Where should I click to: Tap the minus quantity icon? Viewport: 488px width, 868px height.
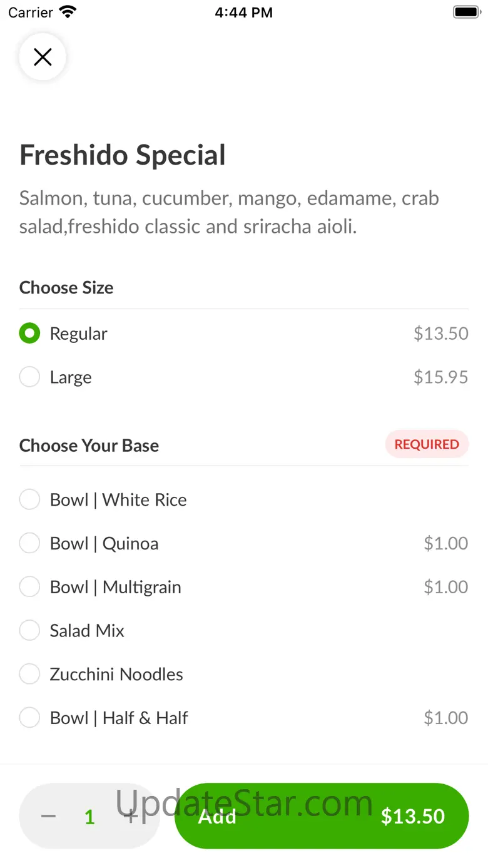48,816
